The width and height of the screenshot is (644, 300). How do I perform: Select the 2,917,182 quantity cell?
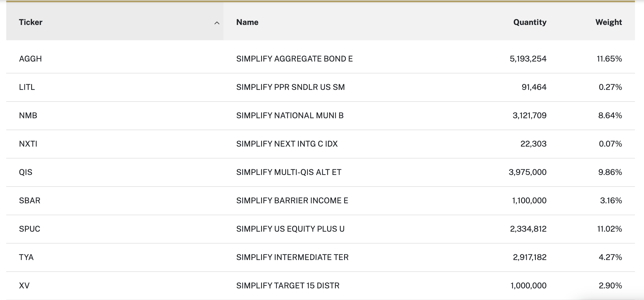(x=530, y=257)
